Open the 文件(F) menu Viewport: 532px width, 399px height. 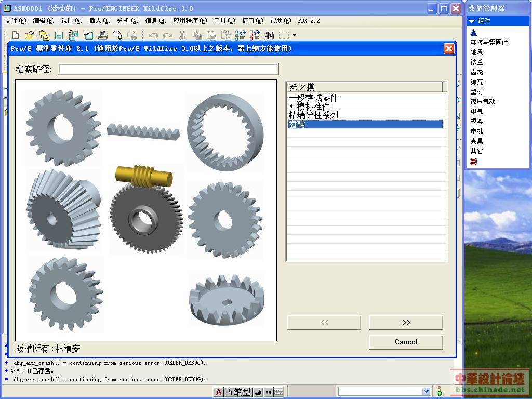coord(16,21)
